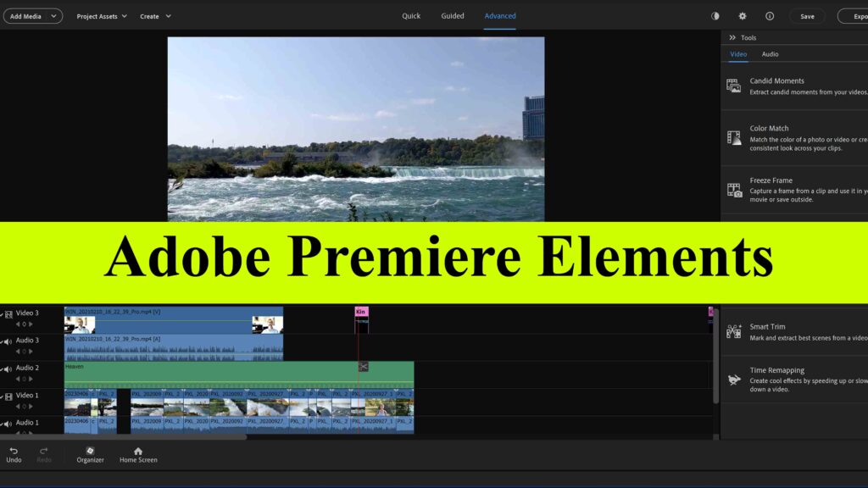Open the Candid Moments tool icon
This screenshot has width=868, height=488.
[733, 86]
